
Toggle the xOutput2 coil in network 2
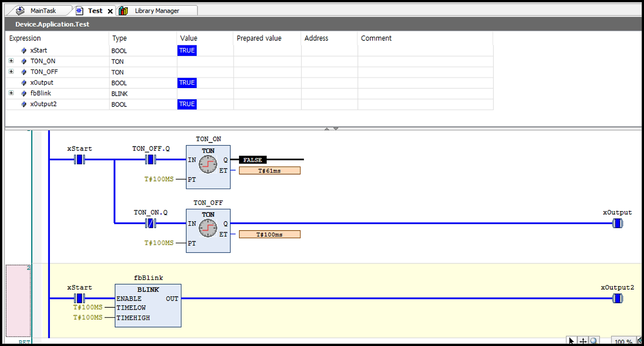click(x=617, y=298)
